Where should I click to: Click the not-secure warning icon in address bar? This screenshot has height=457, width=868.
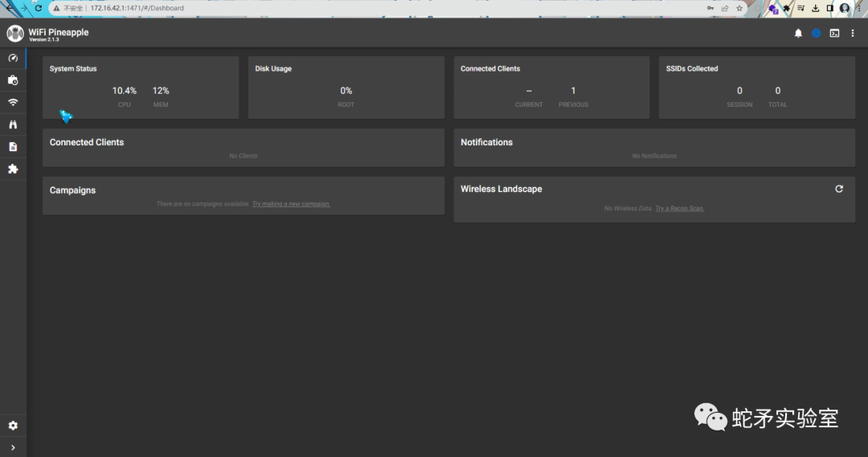56,8
